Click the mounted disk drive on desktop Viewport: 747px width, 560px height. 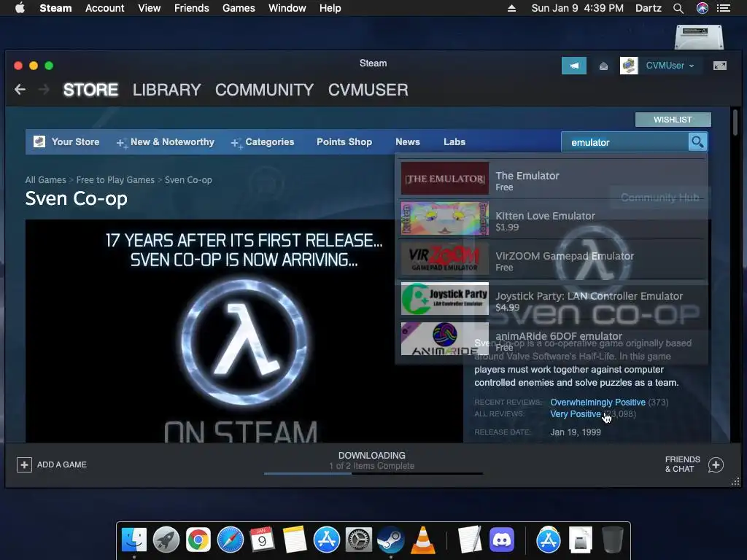click(x=699, y=36)
